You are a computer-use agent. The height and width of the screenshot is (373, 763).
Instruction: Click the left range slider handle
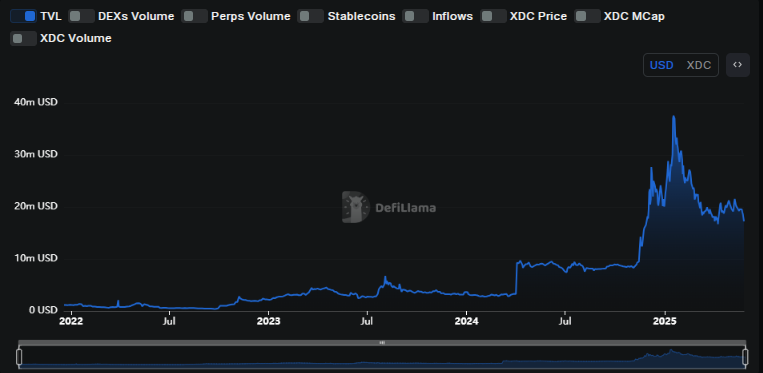pyautogui.click(x=19, y=356)
